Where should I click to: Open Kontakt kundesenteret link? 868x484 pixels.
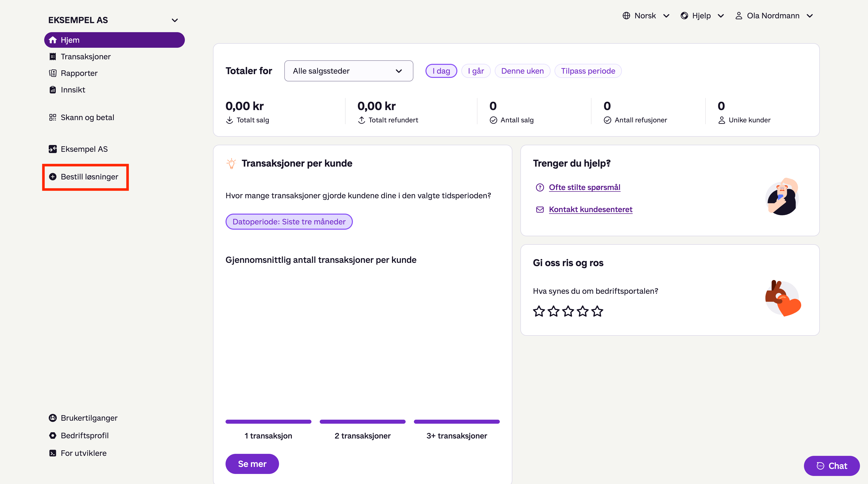(590, 210)
